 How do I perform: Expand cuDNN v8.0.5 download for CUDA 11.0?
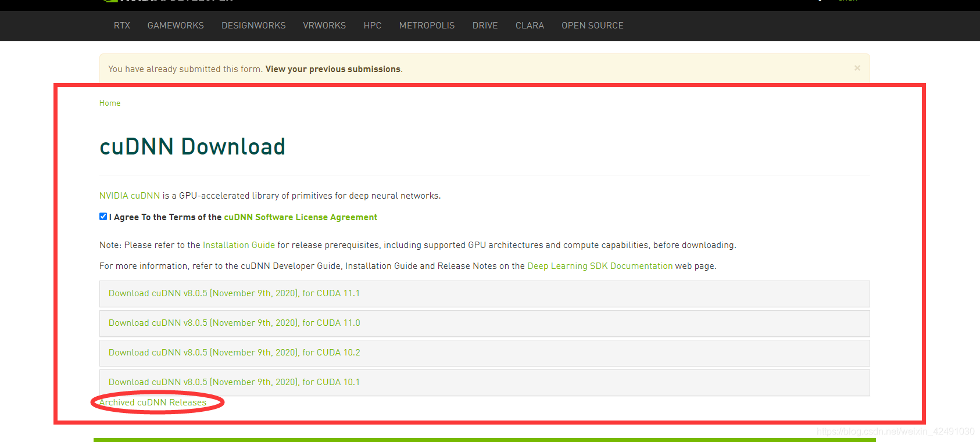[485, 324]
